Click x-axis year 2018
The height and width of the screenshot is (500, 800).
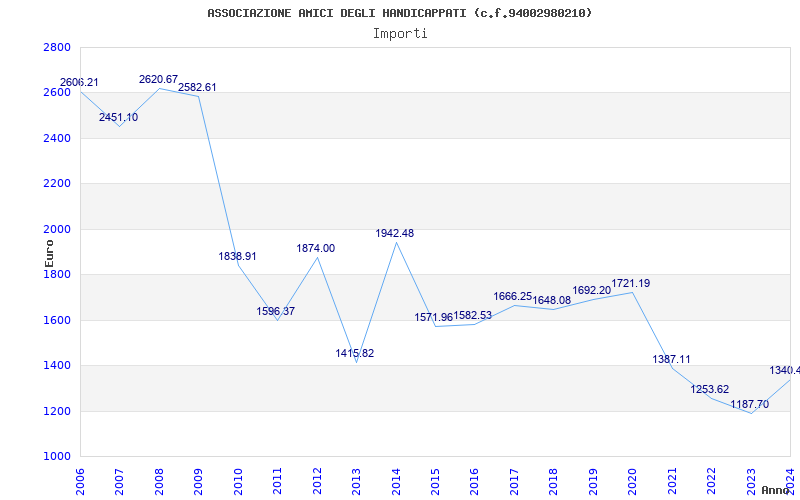554,481
